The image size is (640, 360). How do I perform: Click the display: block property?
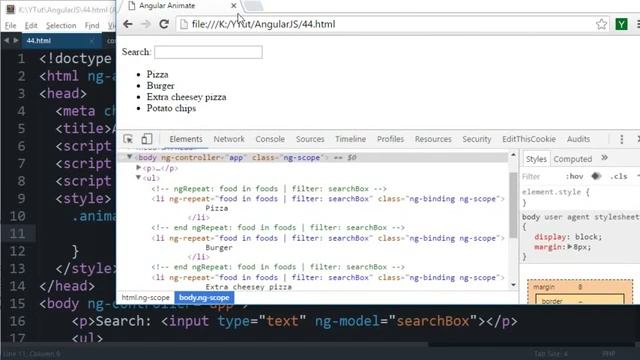tap(568, 237)
